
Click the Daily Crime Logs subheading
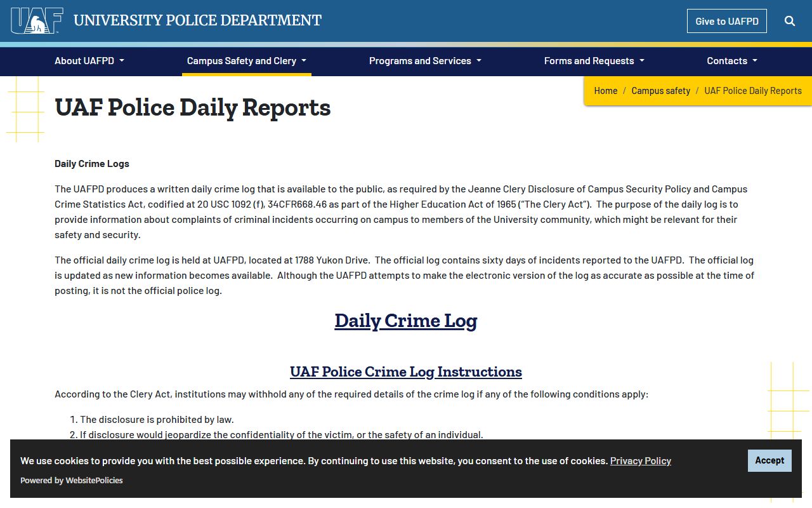(92, 164)
